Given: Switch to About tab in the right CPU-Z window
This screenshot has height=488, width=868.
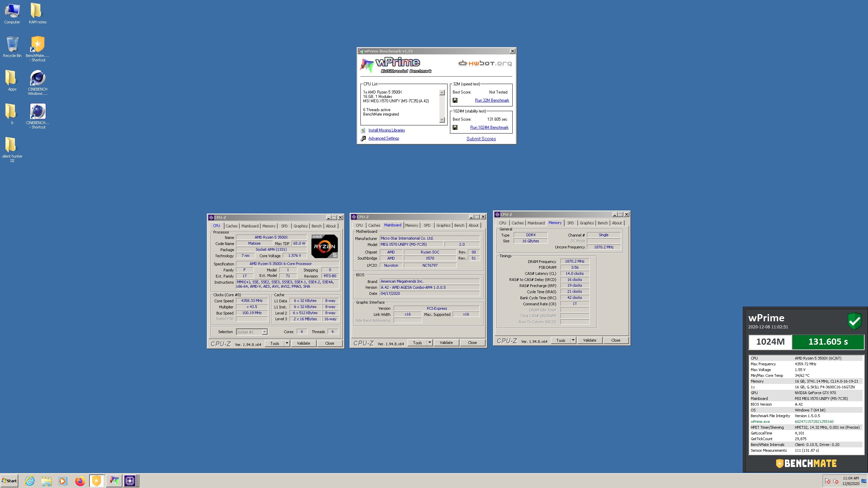Looking at the screenshot, I should 617,223.
